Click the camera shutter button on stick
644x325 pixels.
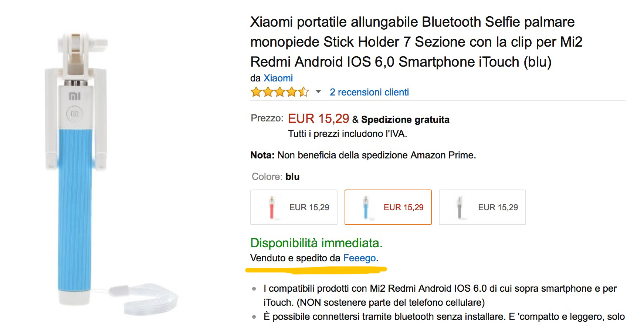(x=75, y=114)
